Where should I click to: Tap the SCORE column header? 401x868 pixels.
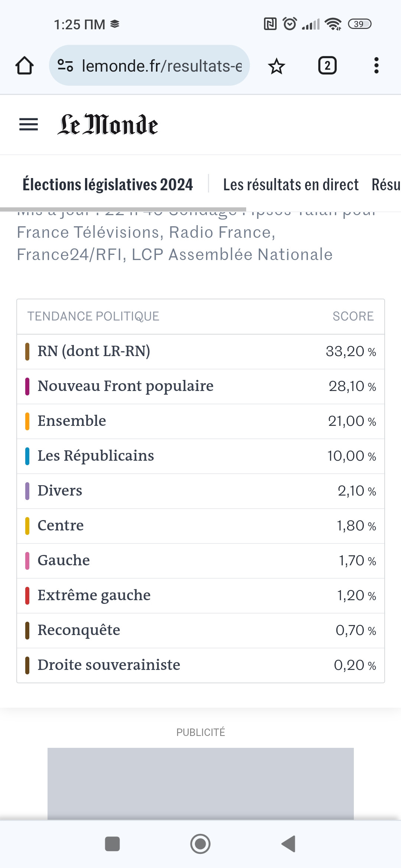pyautogui.click(x=353, y=316)
